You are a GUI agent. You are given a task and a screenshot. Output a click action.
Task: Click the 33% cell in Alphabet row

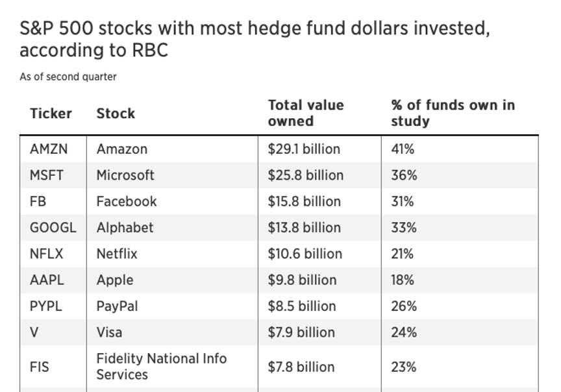tap(403, 228)
